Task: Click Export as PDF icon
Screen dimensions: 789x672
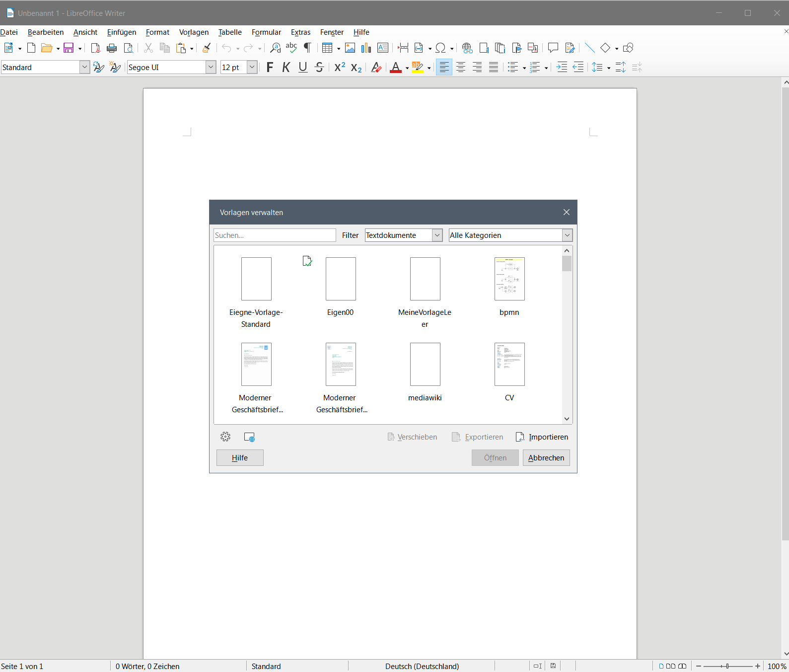Action: point(95,48)
